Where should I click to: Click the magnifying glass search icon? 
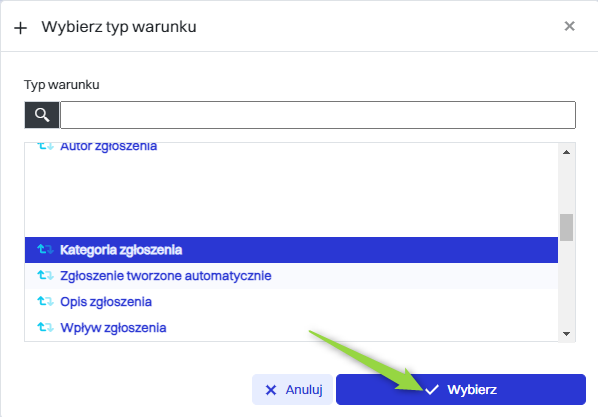42,115
